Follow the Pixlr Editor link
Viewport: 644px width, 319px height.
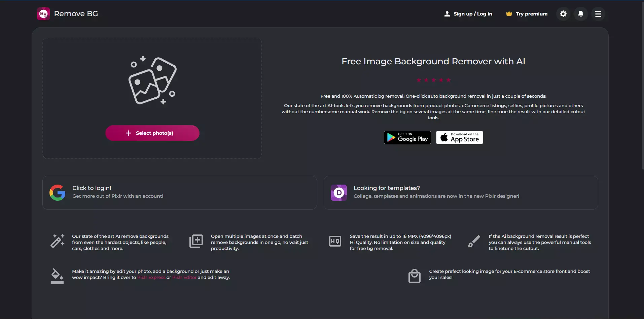[184, 278]
